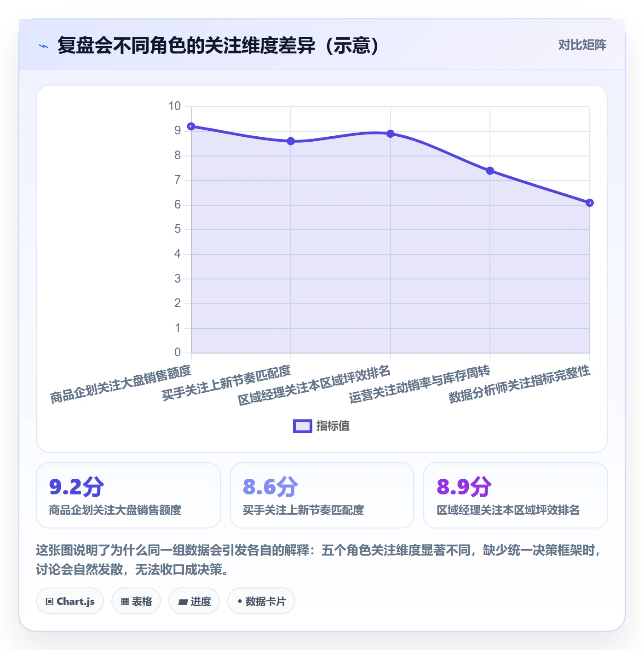This screenshot has height=650, width=644.
Task: Click data point for 买手关注上新节奏匹配度
Action: (291, 141)
